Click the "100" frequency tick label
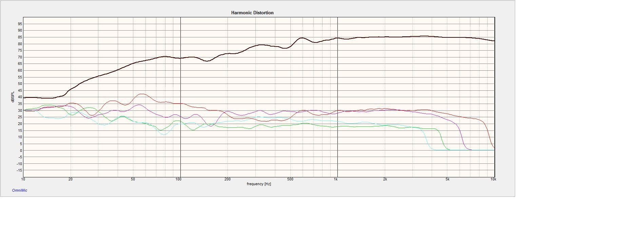Viewport: 644px width, 246px height. click(178, 179)
